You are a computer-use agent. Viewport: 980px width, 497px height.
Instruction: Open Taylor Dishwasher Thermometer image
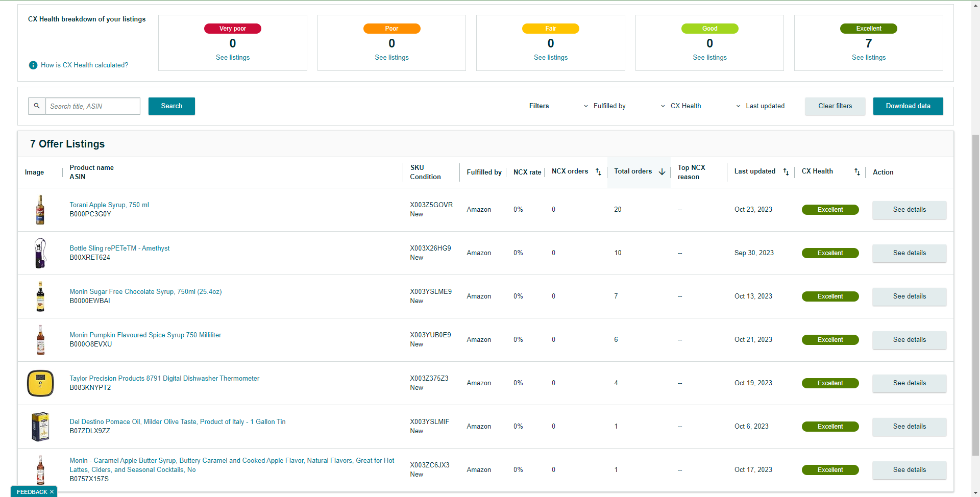(40, 383)
